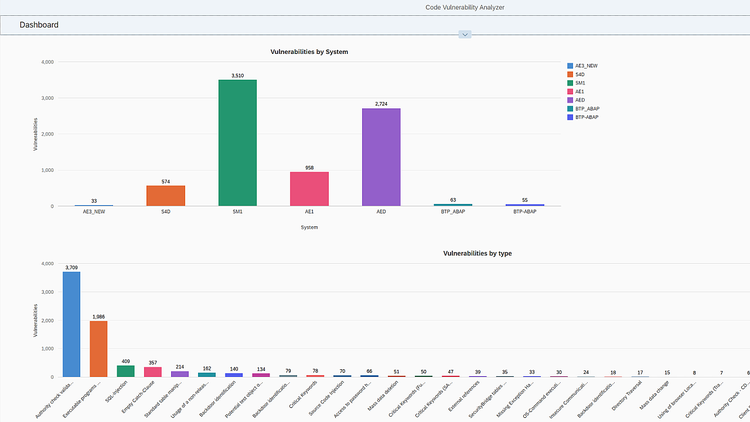Click the 'BTP_ABAP' legend label
The image size is (750, 422).
[x=587, y=109]
